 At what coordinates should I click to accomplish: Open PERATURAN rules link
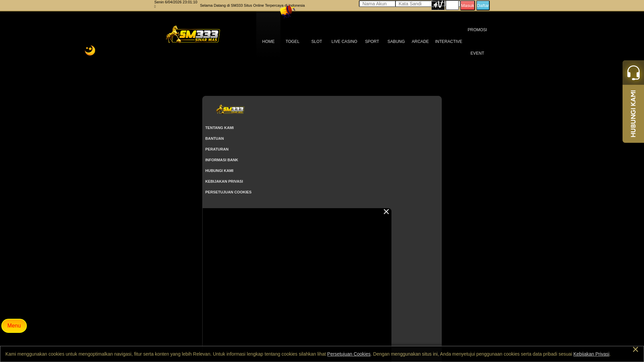(x=217, y=149)
